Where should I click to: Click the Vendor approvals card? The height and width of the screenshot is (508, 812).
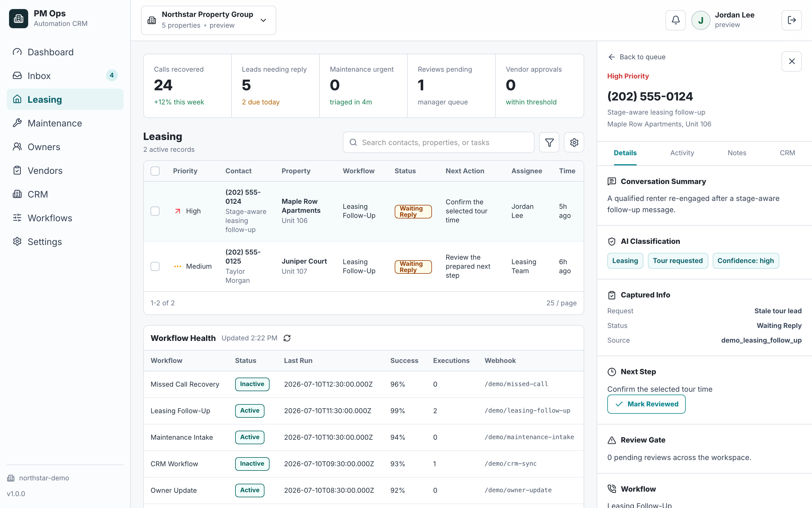[539, 86]
